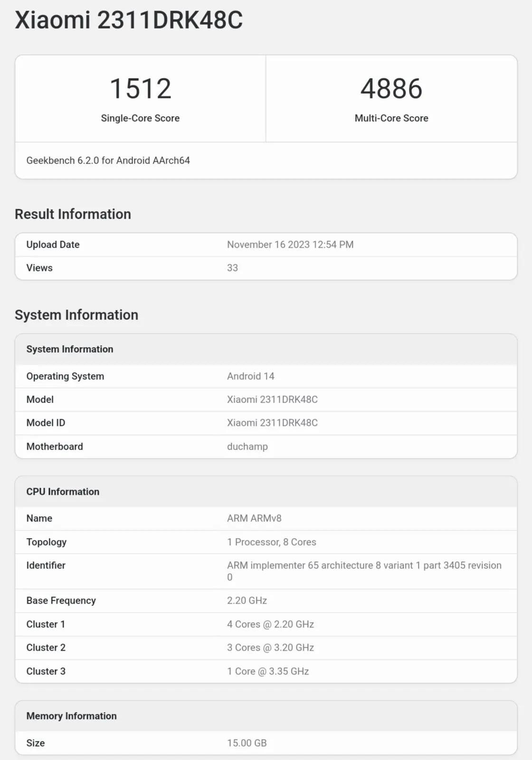Click the Cluster 3 value 1 Core @ 3.35 GHz

click(x=268, y=672)
